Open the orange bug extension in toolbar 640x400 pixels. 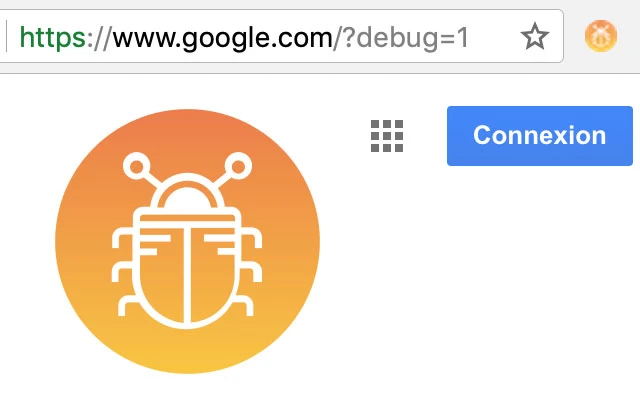pyautogui.click(x=601, y=36)
